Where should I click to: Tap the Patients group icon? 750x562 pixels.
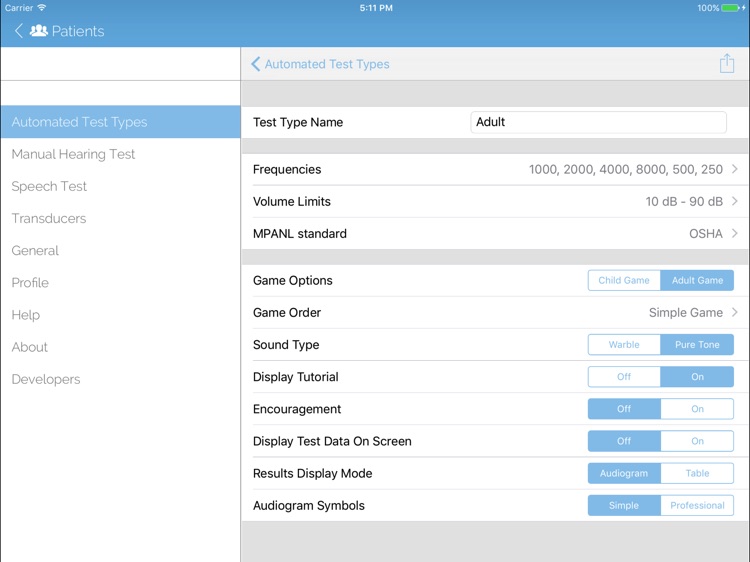(x=39, y=31)
